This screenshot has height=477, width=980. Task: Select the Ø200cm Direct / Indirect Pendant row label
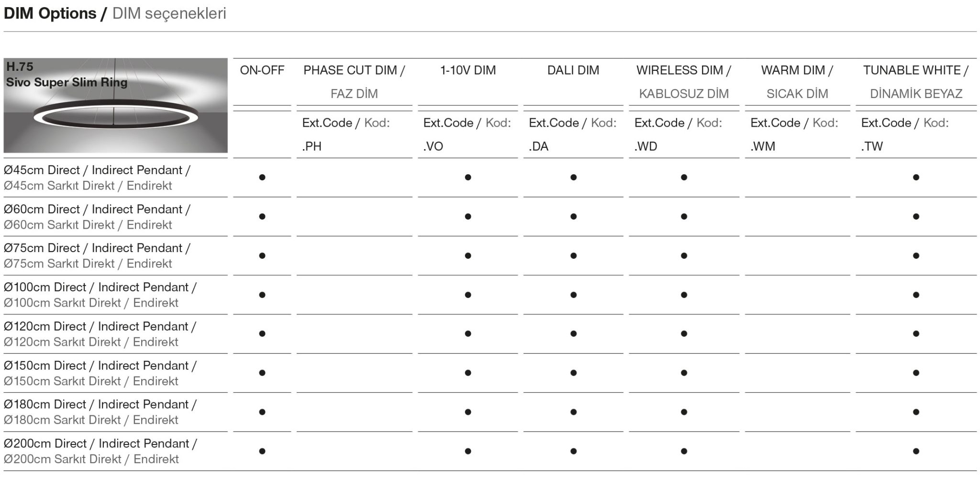click(100, 444)
